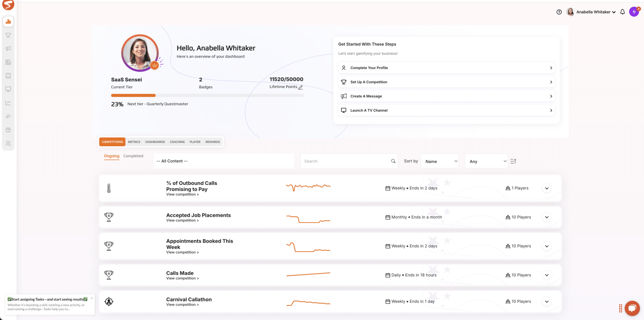Open the notifications bell icon
Viewport: 644px width, 320px height.
pyautogui.click(x=623, y=12)
